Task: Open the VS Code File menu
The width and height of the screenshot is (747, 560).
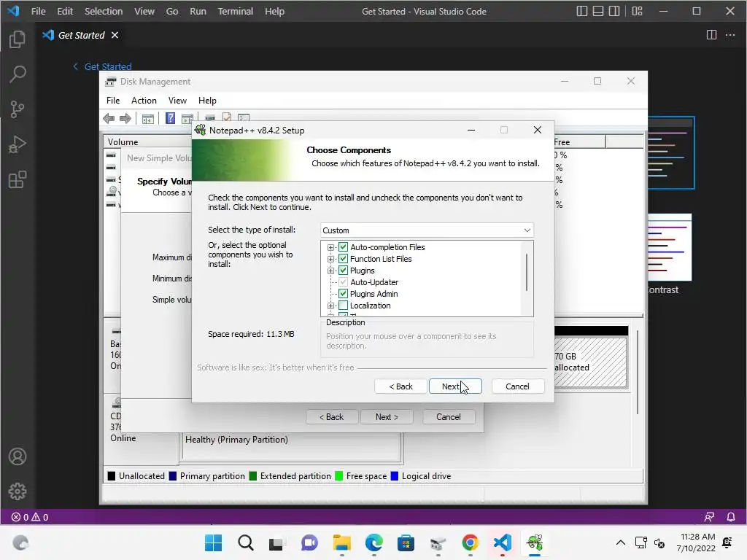Action: (38, 11)
